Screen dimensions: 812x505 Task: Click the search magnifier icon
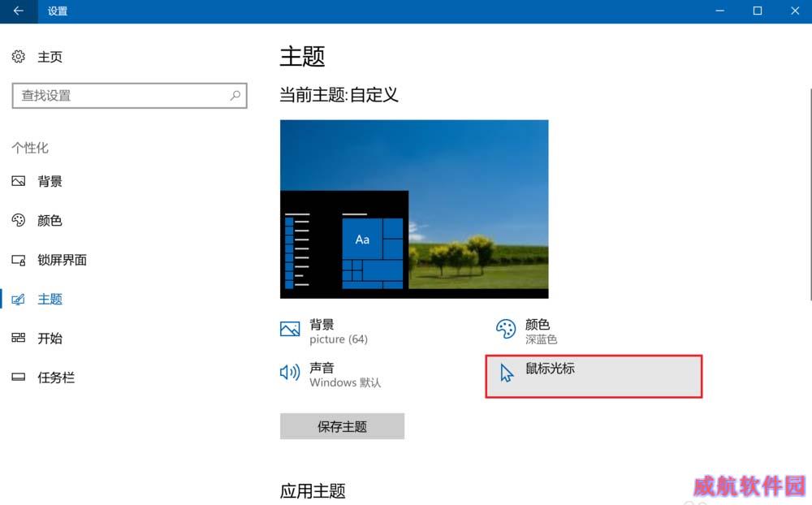[235, 95]
